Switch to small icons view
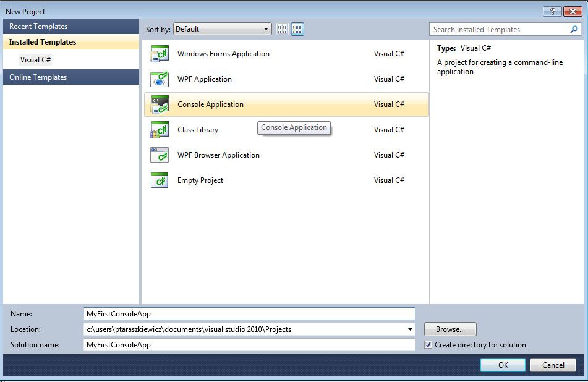 pos(283,29)
